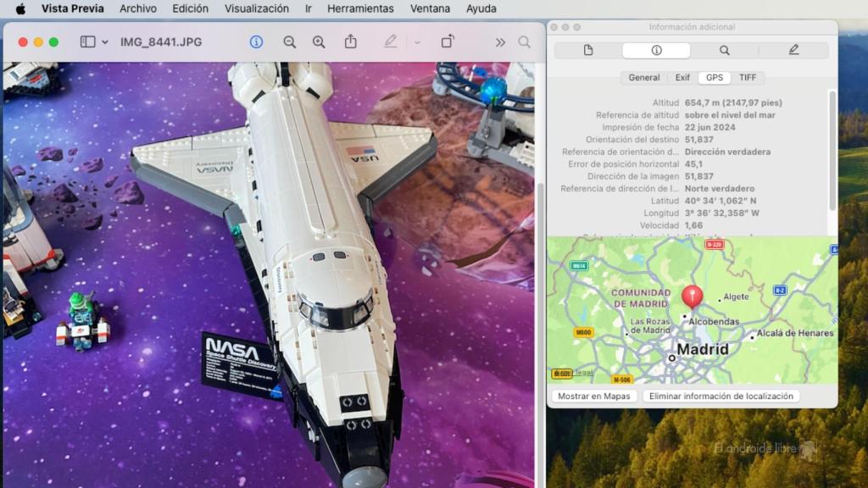Rotate the image using the rotate icon
The width and height of the screenshot is (868, 488).
click(x=447, y=41)
